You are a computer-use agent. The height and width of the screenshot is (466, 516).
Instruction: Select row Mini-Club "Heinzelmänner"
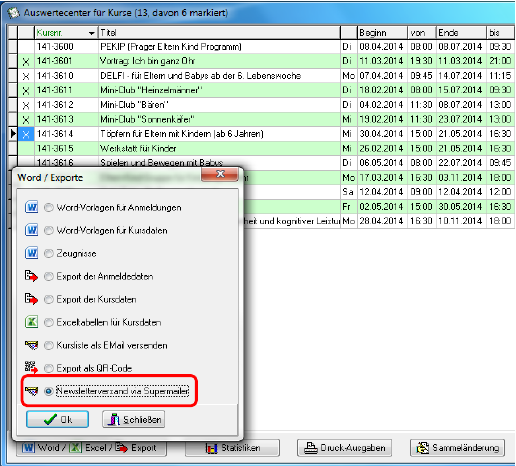click(x=261, y=90)
